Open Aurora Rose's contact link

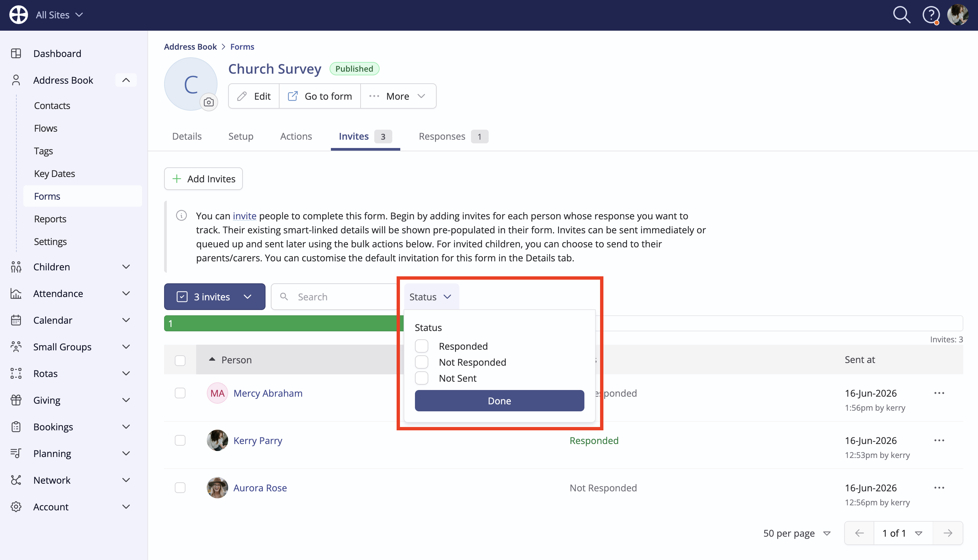point(260,488)
